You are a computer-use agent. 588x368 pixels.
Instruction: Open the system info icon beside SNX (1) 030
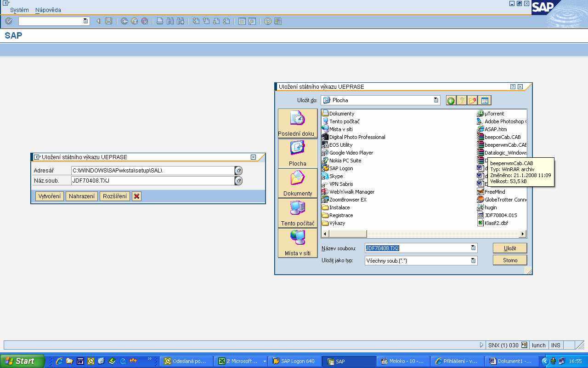pos(524,345)
